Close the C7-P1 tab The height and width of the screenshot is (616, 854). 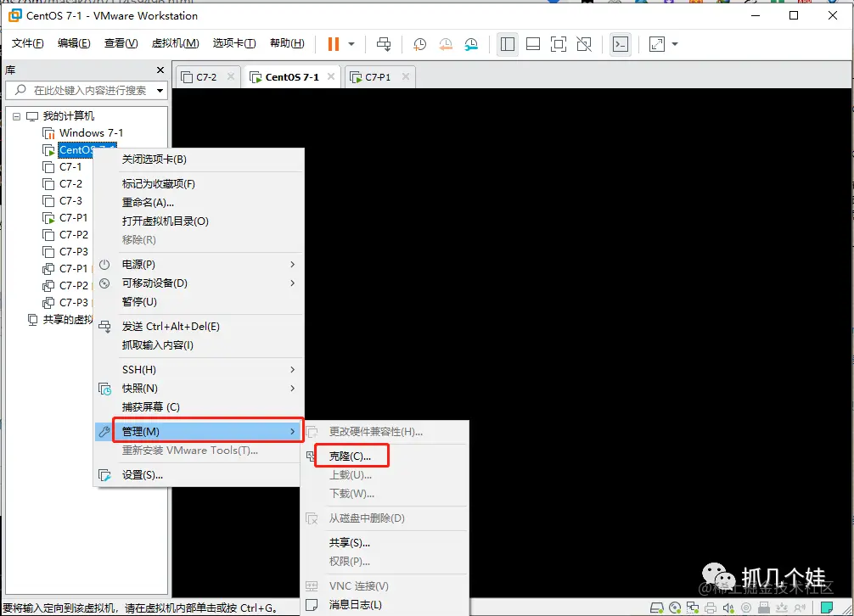406,76
